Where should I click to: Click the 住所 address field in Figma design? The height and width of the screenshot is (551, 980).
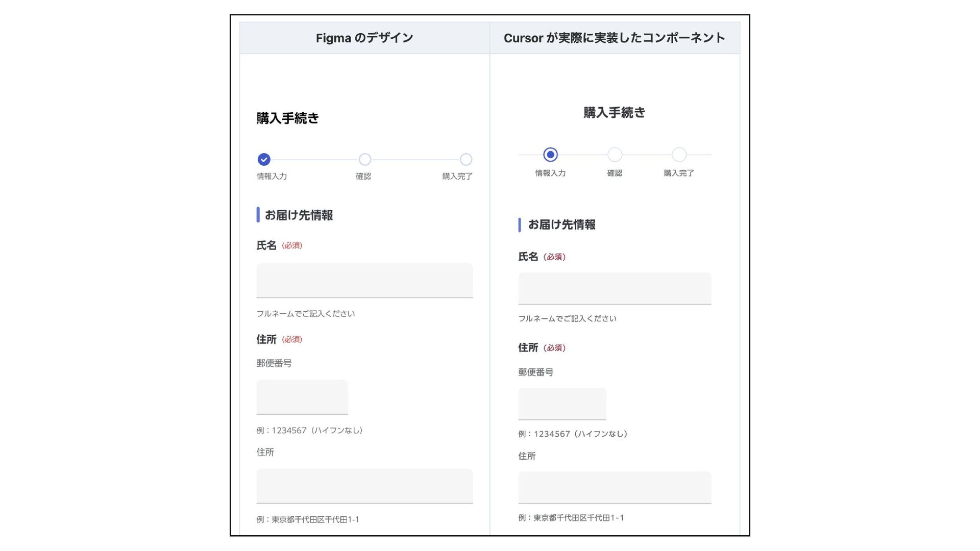click(364, 486)
